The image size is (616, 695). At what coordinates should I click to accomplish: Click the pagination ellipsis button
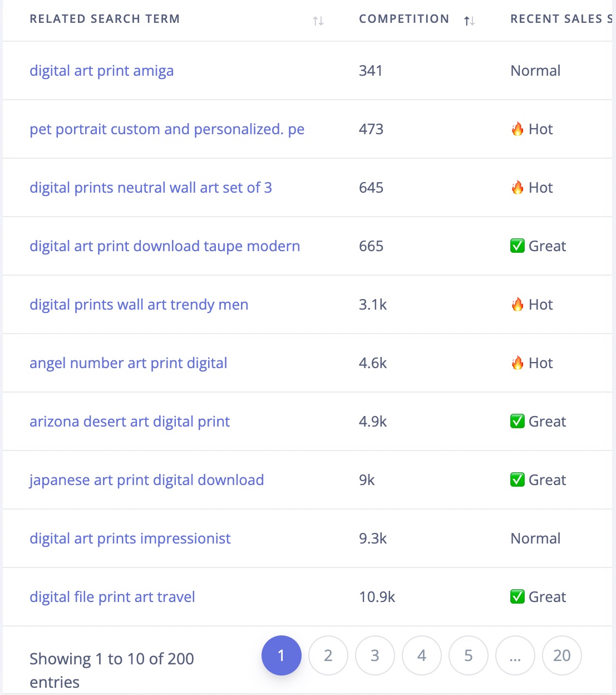click(515, 655)
